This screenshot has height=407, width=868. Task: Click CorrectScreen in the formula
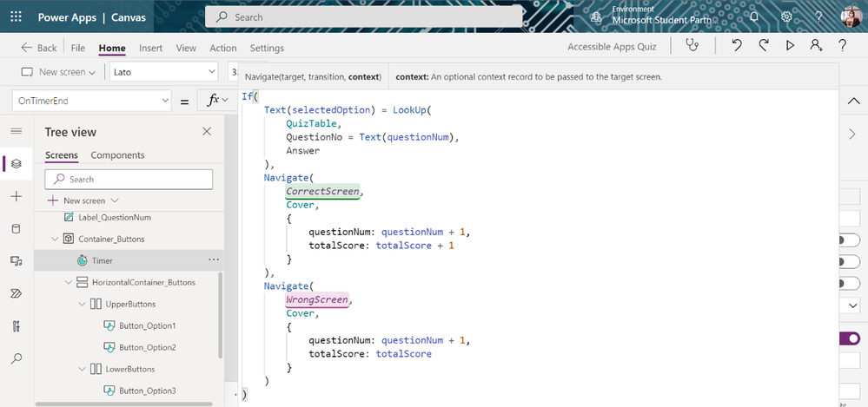pyautogui.click(x=322, y=191)
